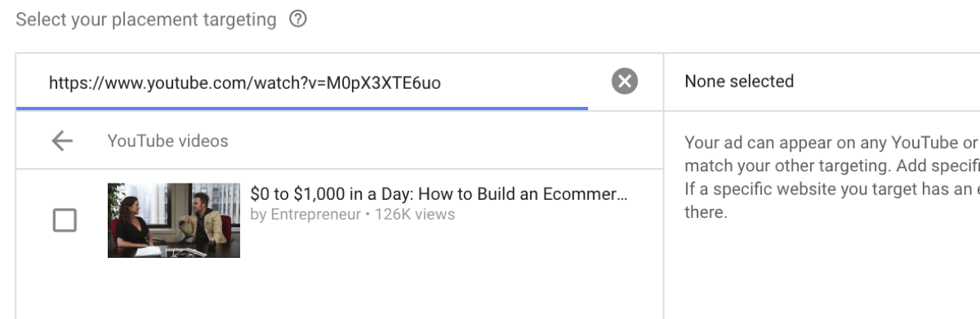Open the placement targeting help tooltip icon
The width and height of the screenshot is (980, 319).
point(298,20)
